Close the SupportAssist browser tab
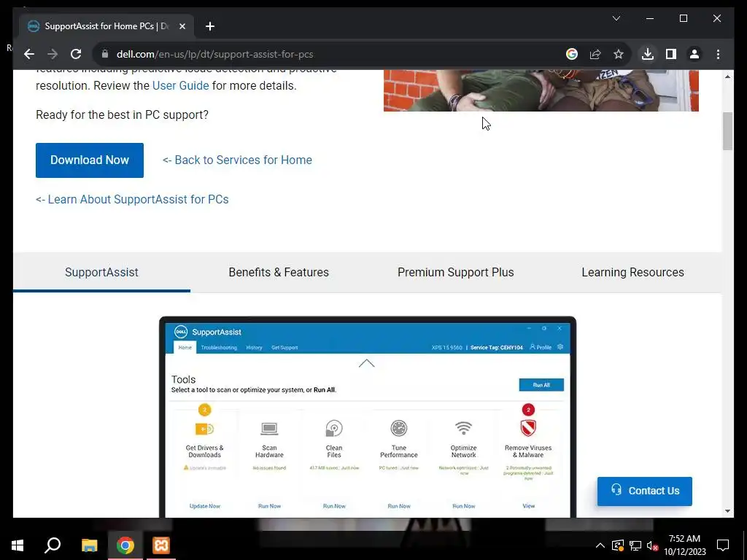 tap(182, 27)
